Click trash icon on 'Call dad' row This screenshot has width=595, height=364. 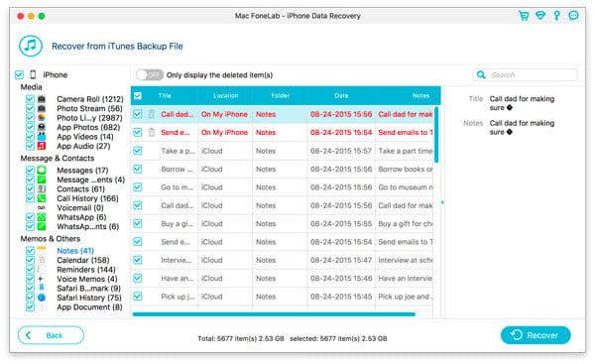tap(152, 114)
